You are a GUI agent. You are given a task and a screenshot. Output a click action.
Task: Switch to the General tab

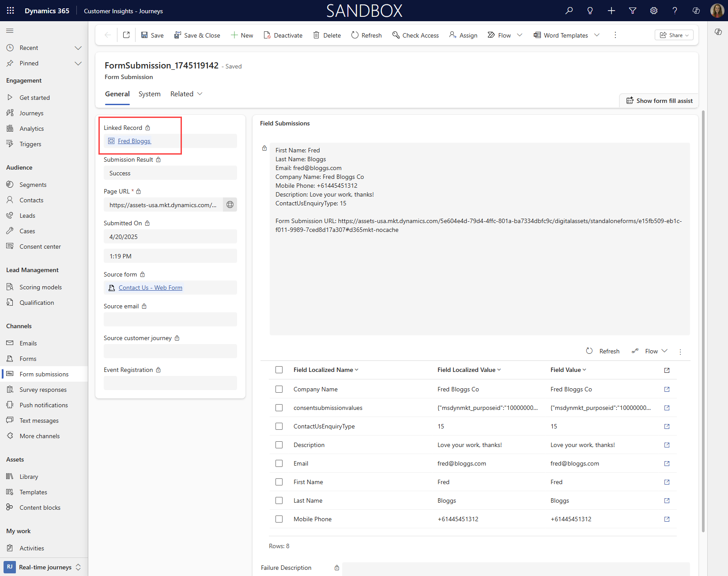click(x=117, y=94)
